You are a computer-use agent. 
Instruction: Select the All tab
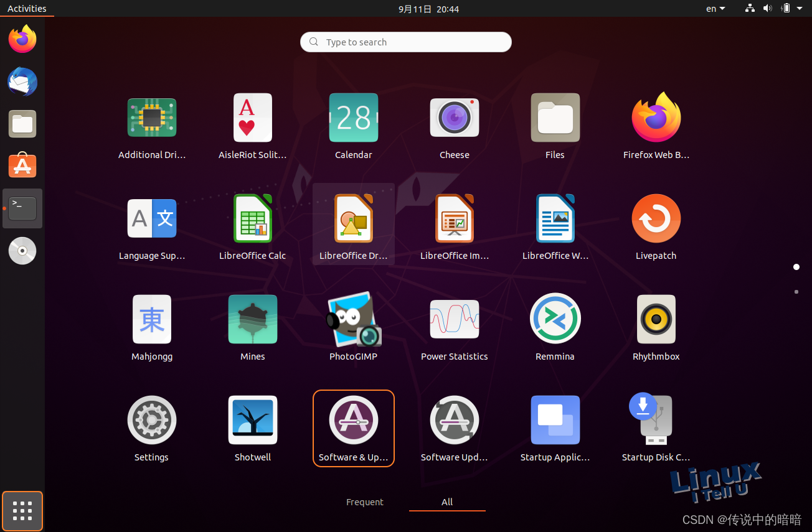[x=447, y=502]
